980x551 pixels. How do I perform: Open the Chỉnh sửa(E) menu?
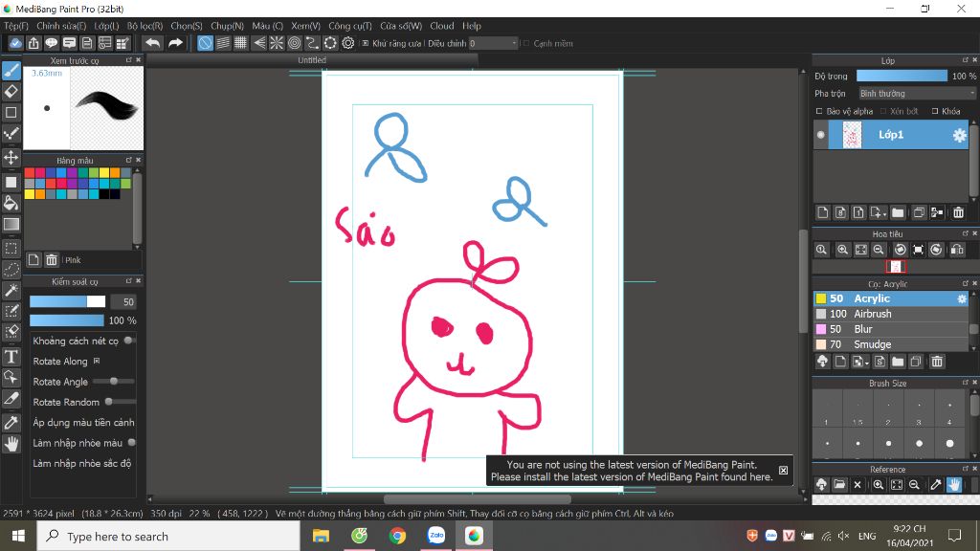61,26
